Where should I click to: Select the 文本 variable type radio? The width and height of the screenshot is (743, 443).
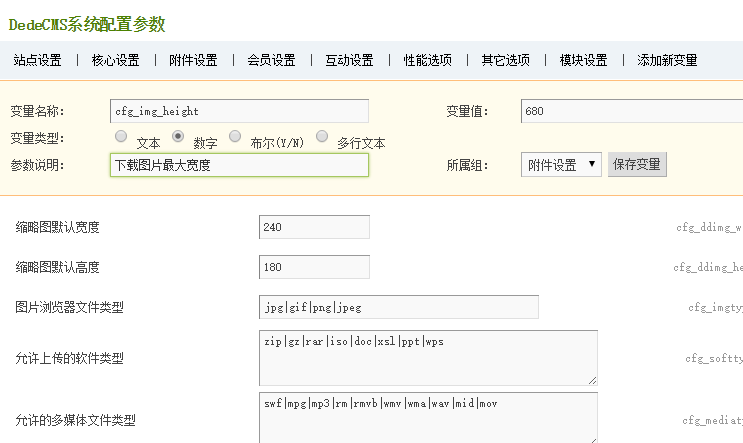(x=121, y=136)
